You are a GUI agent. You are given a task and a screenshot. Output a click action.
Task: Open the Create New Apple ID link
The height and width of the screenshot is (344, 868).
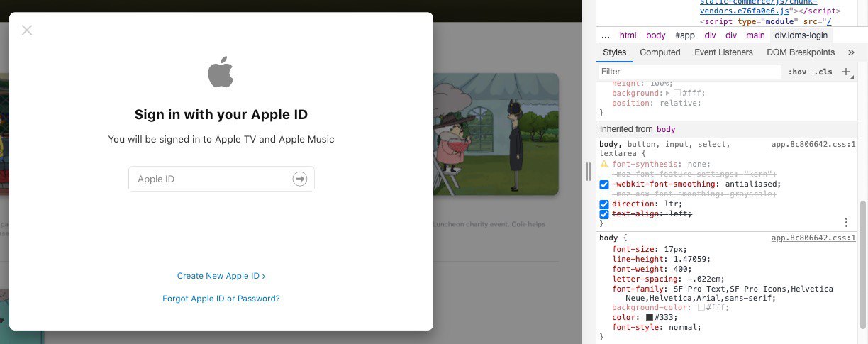(221, 276)
